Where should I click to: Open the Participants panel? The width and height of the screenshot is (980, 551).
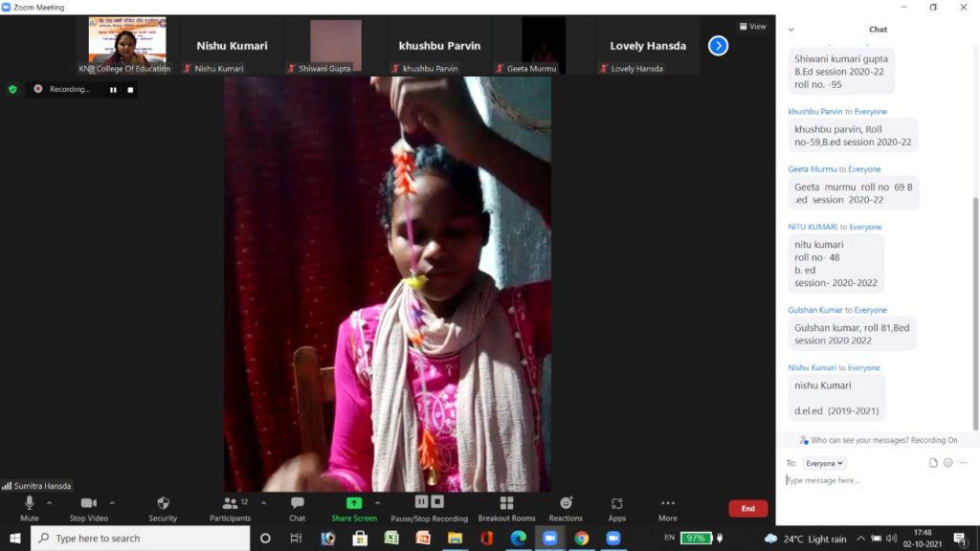point(230,509)
